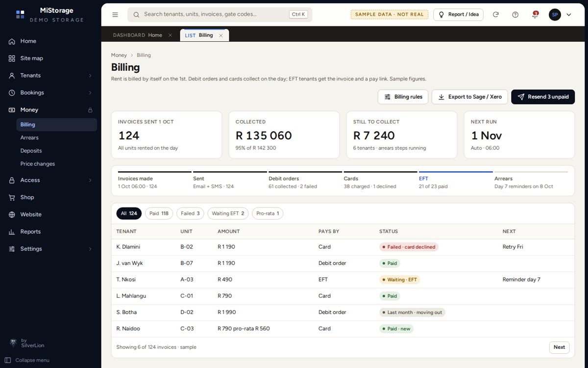Go to Next page of invoices

(x=559, y=347)
